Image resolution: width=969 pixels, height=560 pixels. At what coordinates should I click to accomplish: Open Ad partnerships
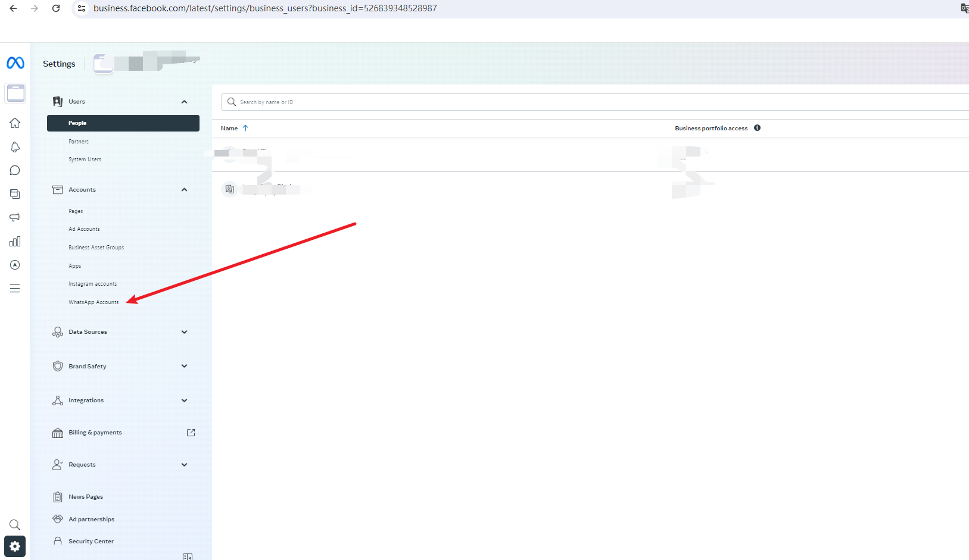pos(91,520)
